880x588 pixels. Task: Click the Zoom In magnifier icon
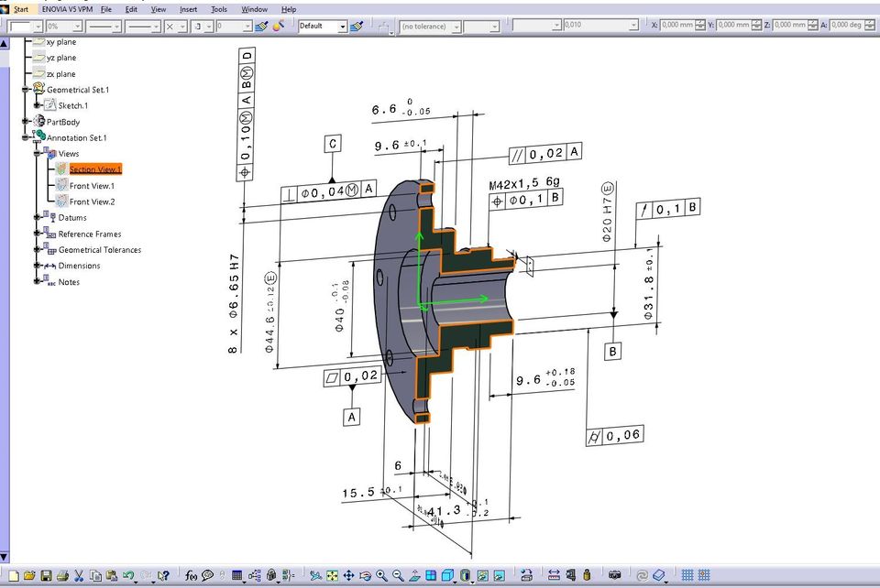point(381,575)
